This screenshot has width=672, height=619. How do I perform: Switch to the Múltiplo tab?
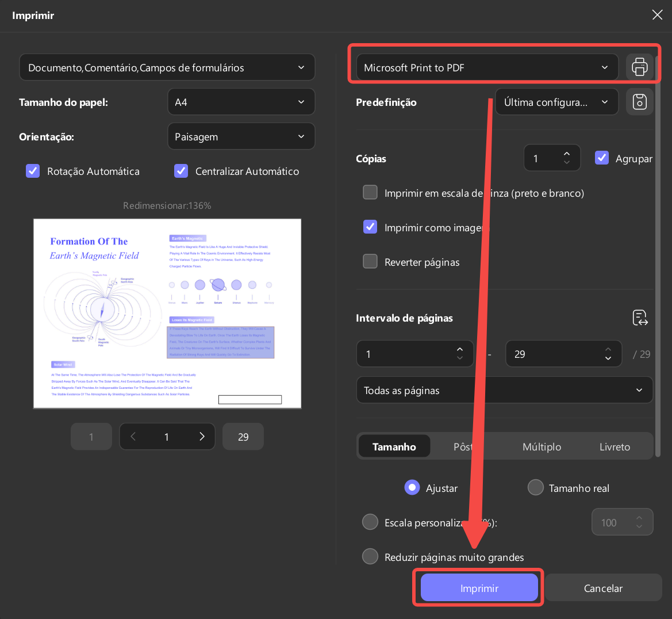point(542,446)
